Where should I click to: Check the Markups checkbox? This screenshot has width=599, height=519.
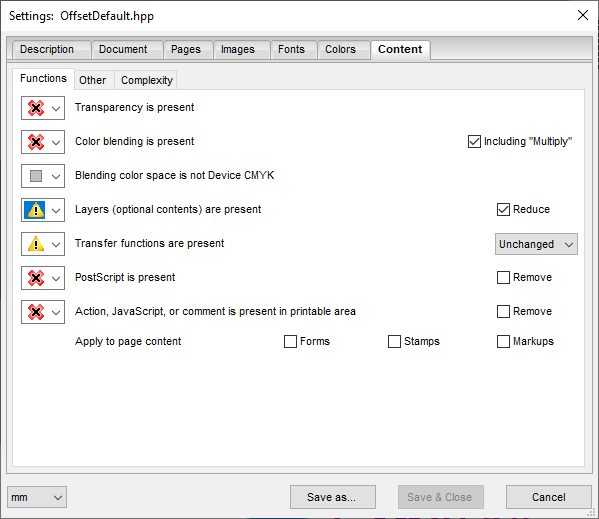(503, 341)
